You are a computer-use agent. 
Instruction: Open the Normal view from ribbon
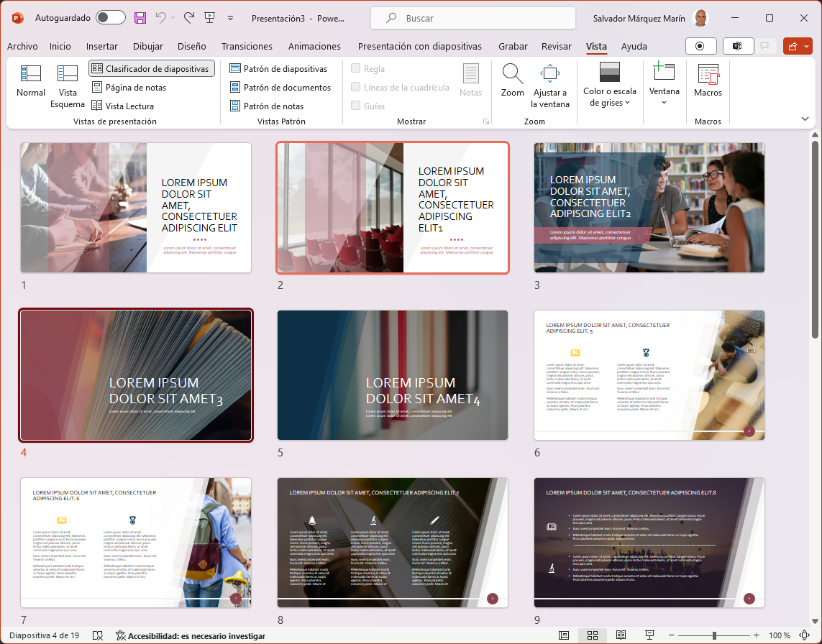31,80
